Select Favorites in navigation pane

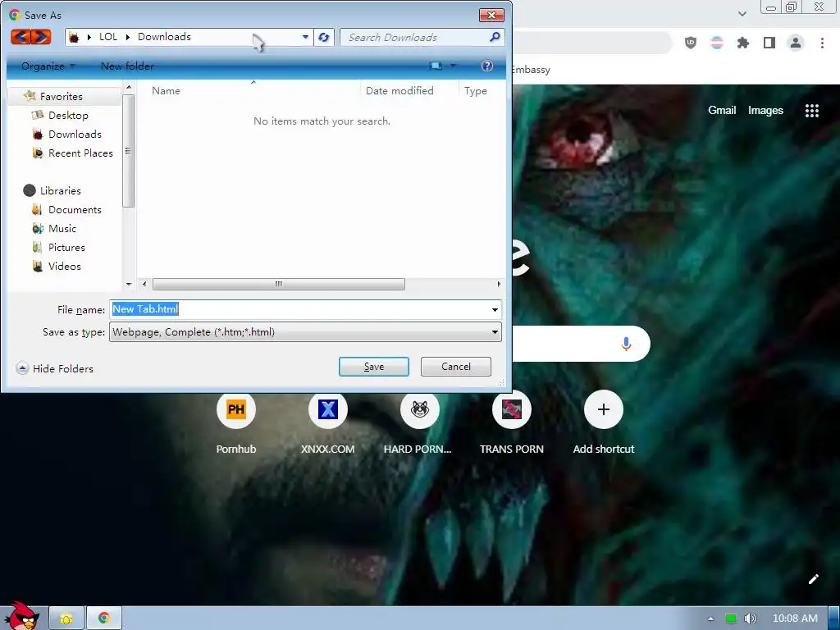(x=61, y=97)
